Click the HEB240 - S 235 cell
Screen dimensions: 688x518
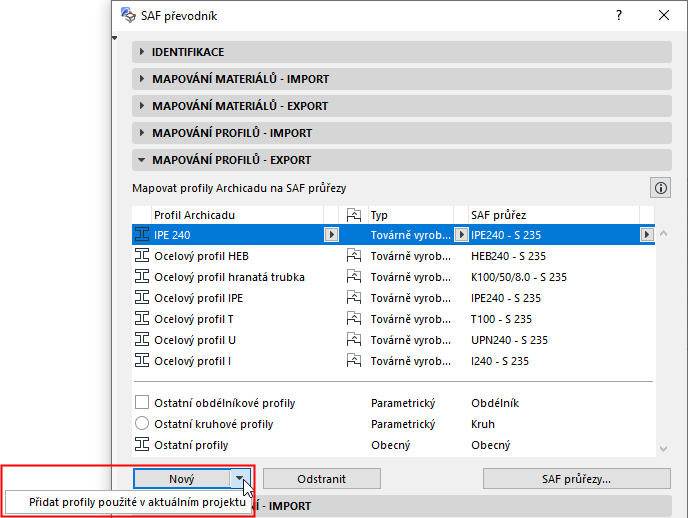(x=508, y=256)
